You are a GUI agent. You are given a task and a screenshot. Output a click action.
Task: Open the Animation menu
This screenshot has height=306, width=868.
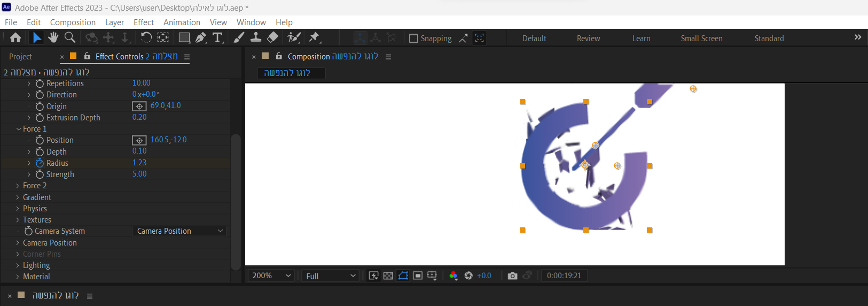pyautogui.click(x=182, y=22)
